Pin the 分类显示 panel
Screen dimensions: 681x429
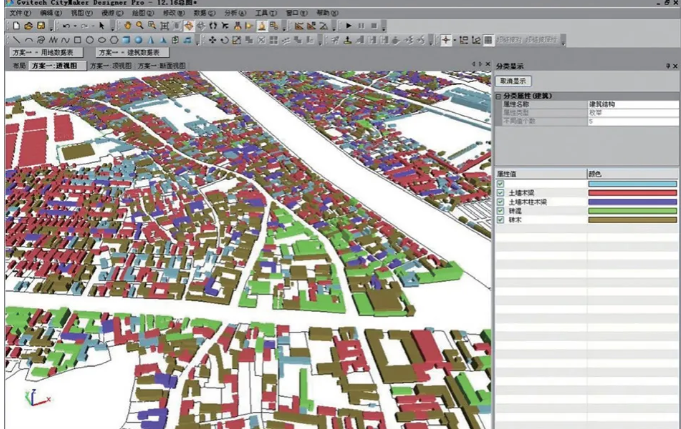click(x=668, y=66)
